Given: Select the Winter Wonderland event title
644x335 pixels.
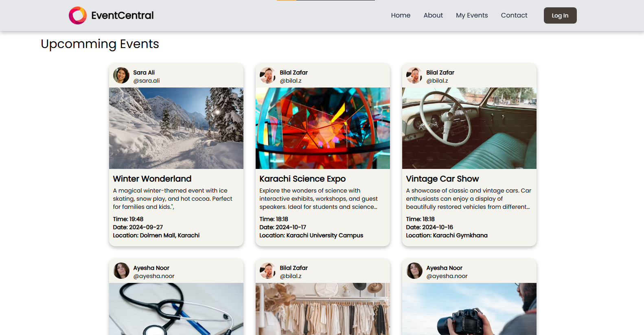Looking at the screenshot, I should pos(152,179).
